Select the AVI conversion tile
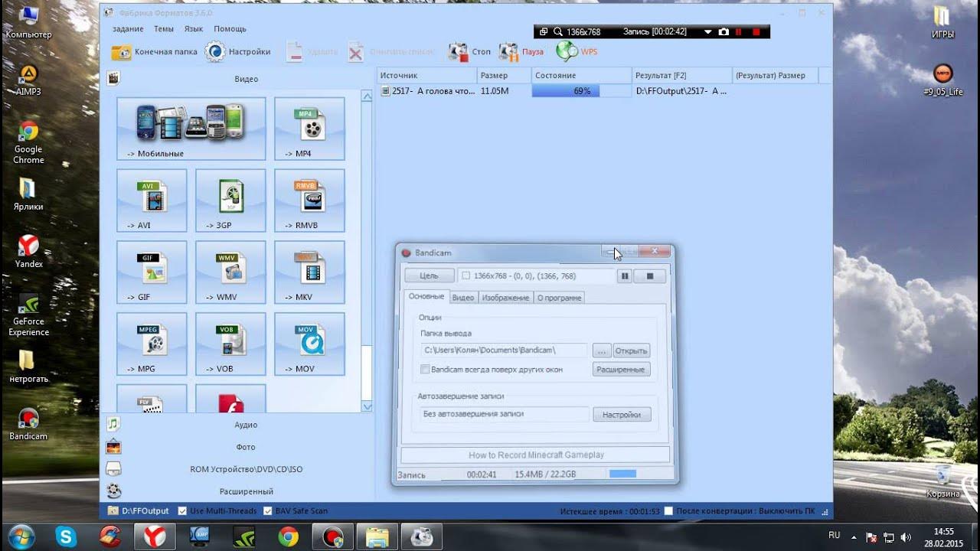 coord(152,201)
